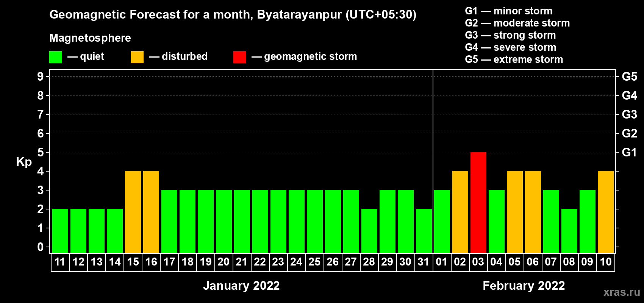The width and height of the screenshot is (644, 303).
Task: Click date label 06 on the axis
Action: coord(533,262)
